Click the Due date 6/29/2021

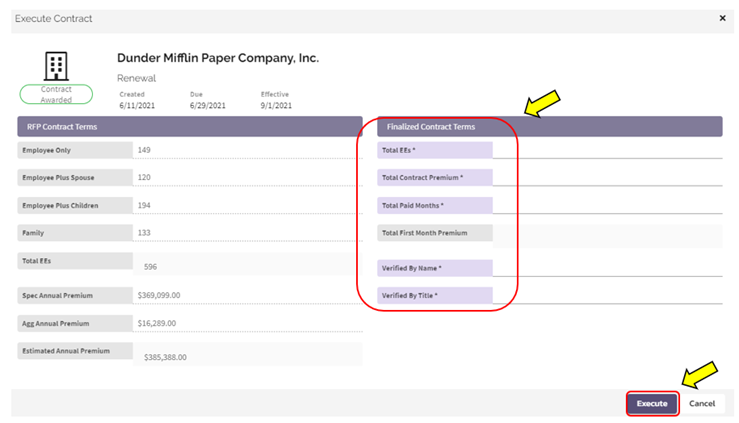tap(207, 106)
